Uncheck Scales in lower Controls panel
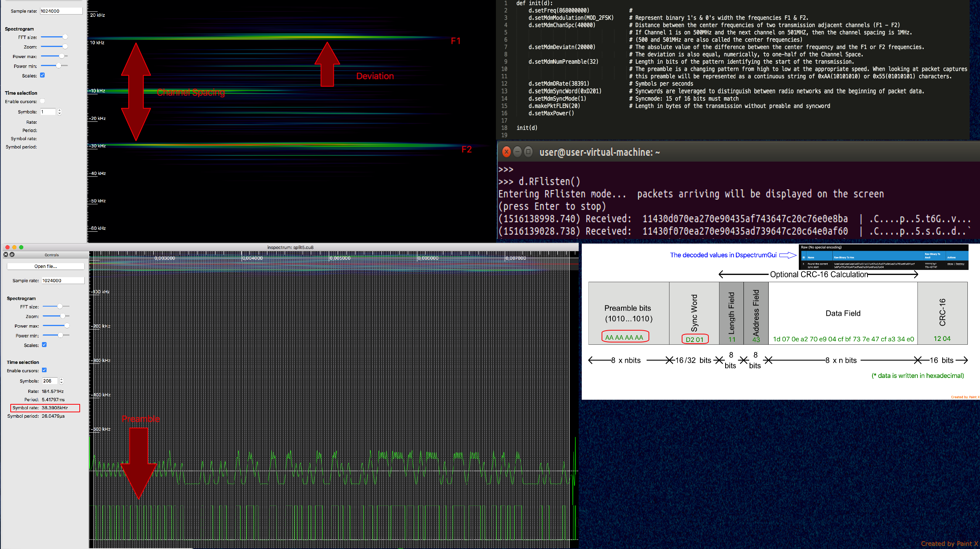Image resolution: width=980 pixels, height=549 pixels. click(x=44, y=345)
